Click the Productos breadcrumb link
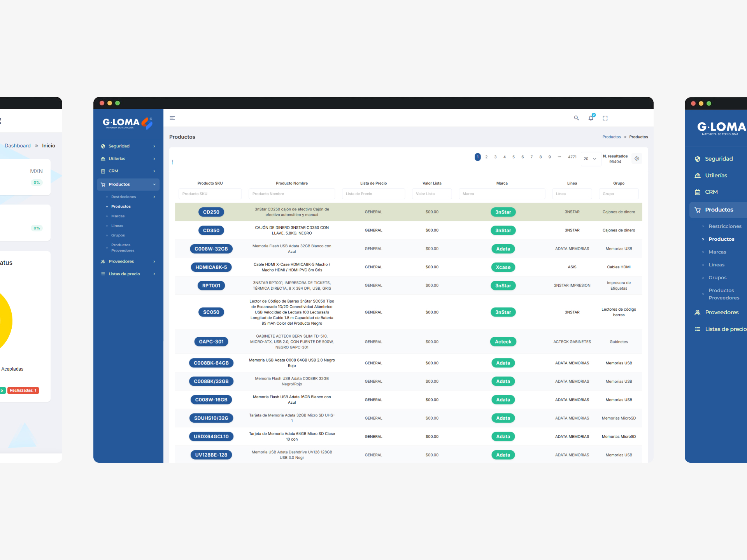The width and height of the screenshot is (747, 560). pos(611,137)
